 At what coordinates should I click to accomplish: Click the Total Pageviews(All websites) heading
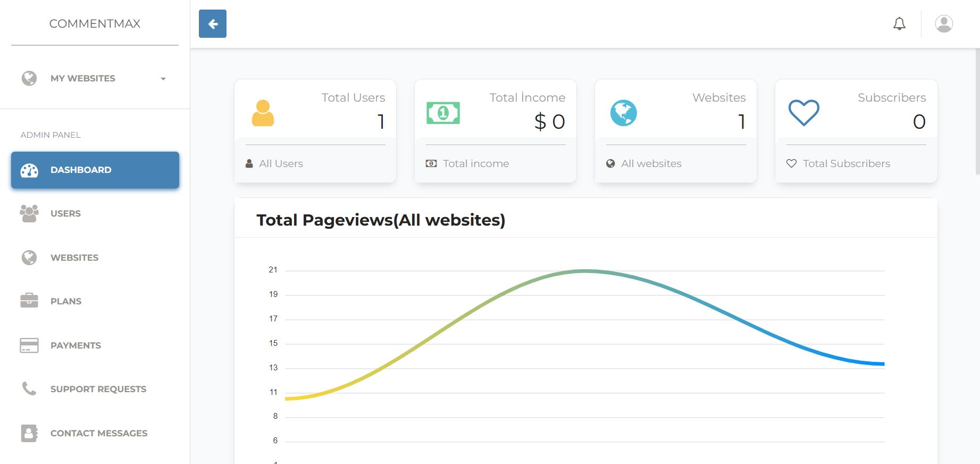(x=381, y=220)
